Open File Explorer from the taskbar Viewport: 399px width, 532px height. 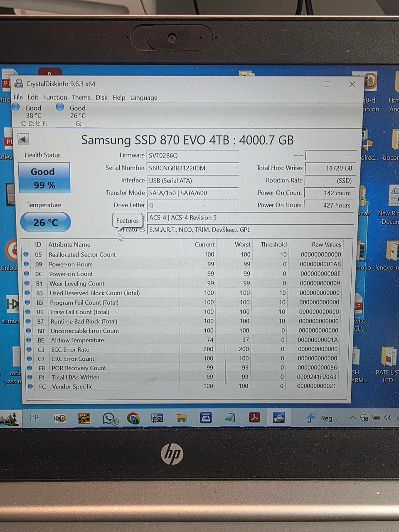point(182,418)
